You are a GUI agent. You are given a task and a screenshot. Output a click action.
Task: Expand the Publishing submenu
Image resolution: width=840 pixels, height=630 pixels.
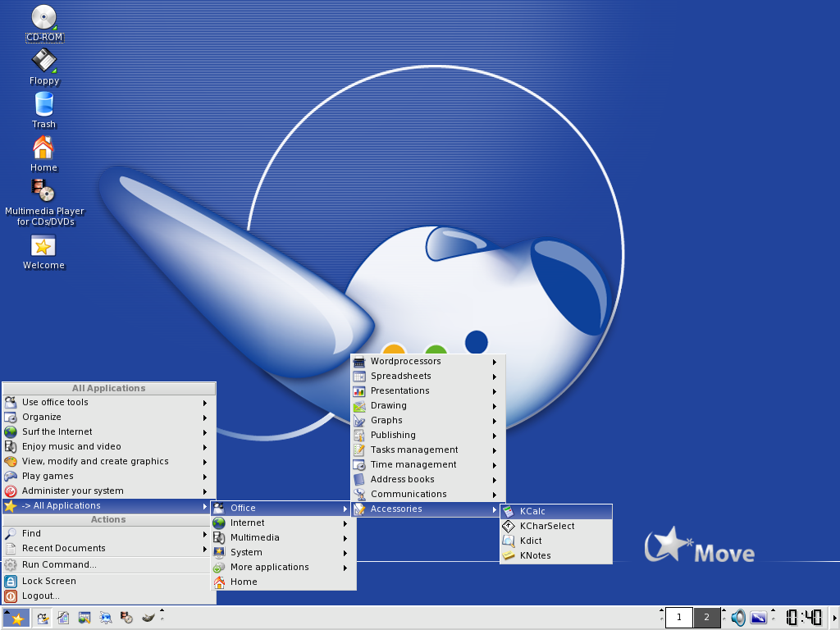click(427, 435)
